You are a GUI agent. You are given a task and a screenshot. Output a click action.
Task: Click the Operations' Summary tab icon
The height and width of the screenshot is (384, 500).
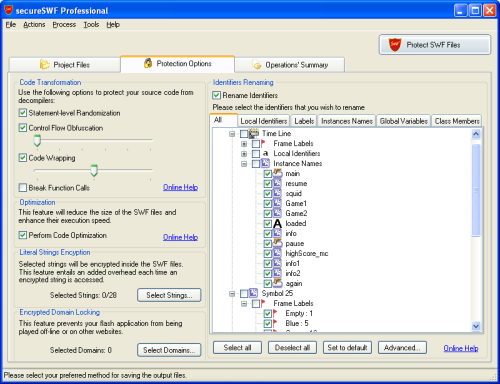pos(257,65)
